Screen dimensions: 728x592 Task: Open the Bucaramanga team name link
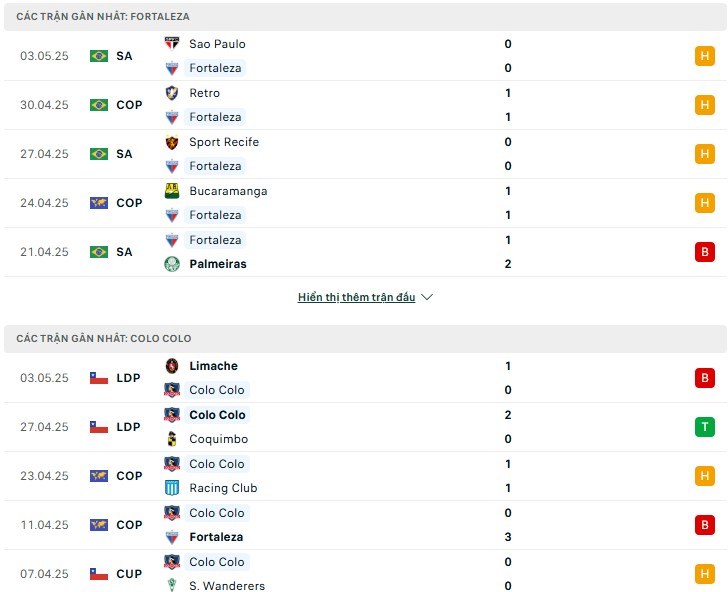tap(228, 191)
